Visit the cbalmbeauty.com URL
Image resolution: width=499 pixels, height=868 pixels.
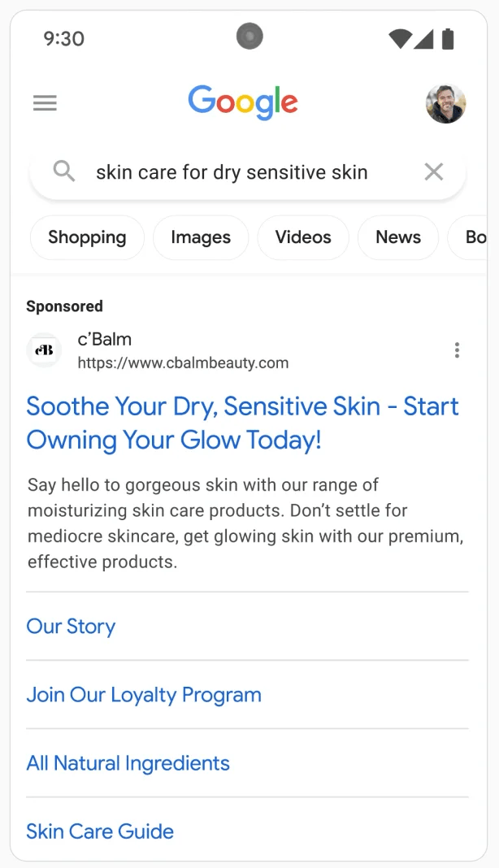click(183, 362)
